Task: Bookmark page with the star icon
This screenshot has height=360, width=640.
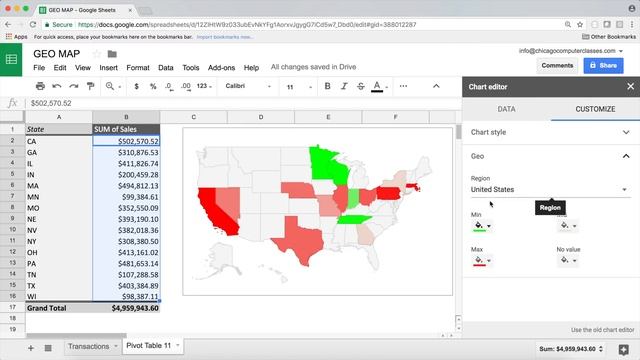Action: tap(580, 24)
